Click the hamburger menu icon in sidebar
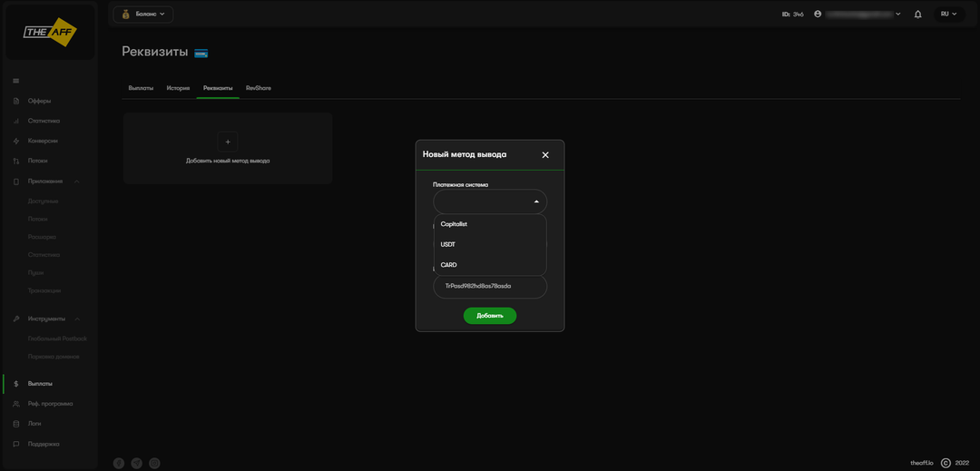This screenshot has height=471, width=980. coord(15,81)
